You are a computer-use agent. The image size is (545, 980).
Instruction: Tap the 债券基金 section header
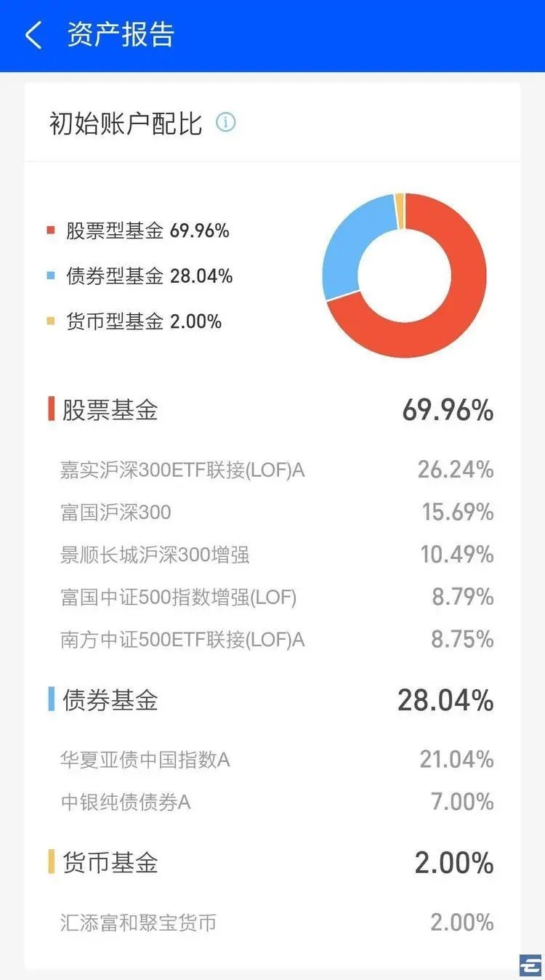click(110, 700)
